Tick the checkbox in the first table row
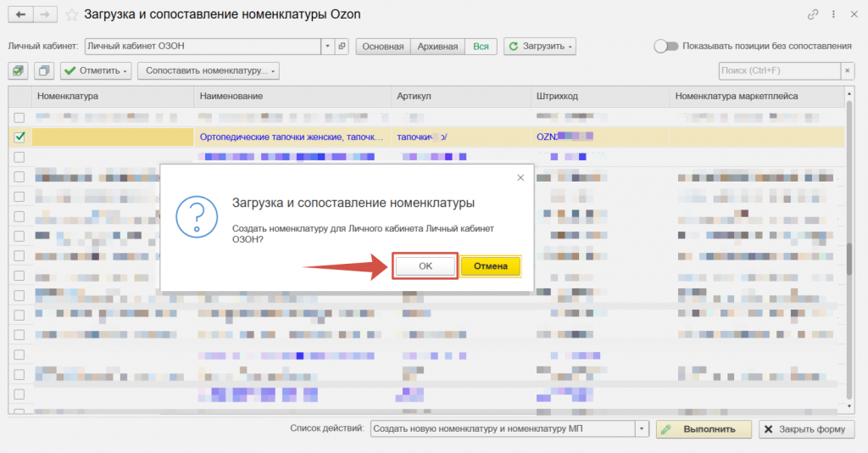This screenshot has width=868, height=453. point(19,117)
